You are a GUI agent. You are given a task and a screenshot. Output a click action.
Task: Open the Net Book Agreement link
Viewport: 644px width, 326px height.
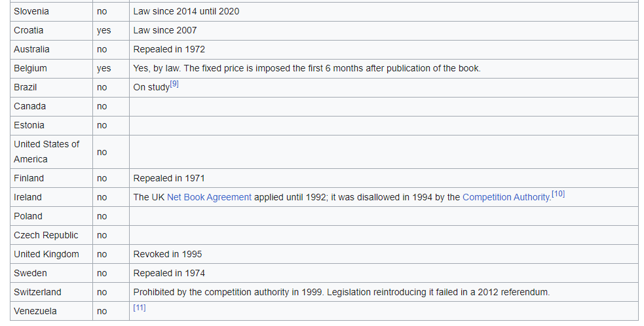tap(209, 198)
